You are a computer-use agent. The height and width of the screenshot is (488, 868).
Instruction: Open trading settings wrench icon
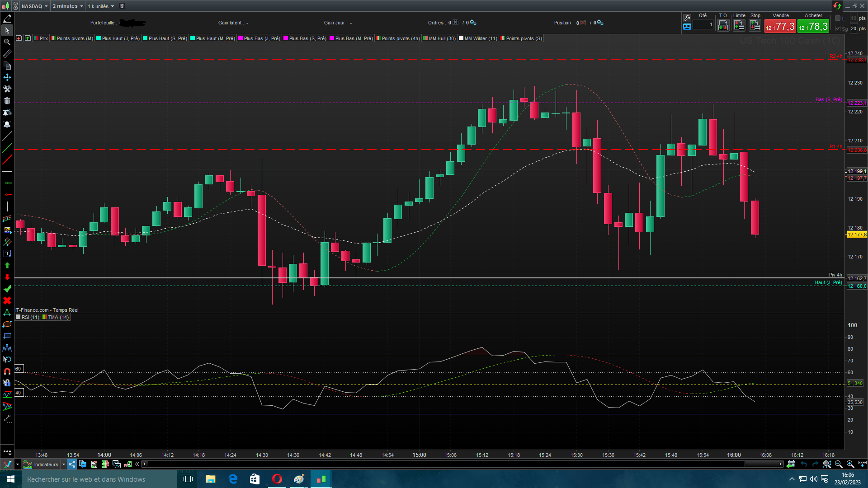[x=687, y=18]
